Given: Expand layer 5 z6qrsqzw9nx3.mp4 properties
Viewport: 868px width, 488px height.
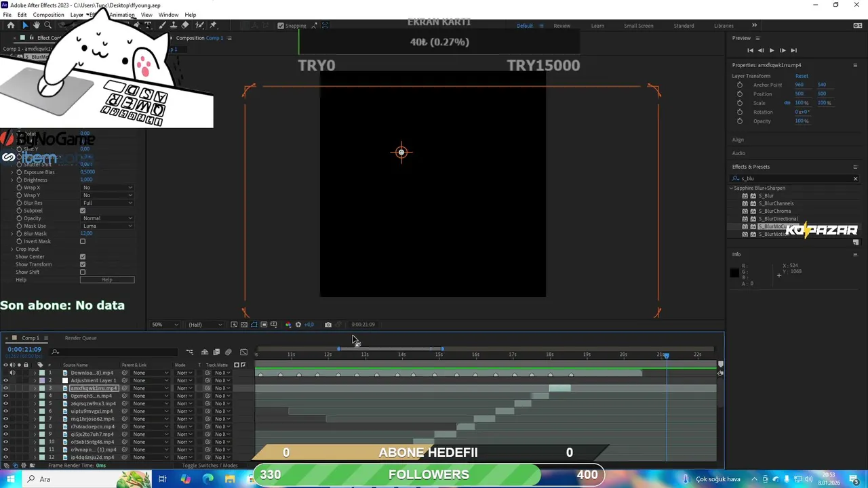Looking at the screenshot, I should [x=35, y=403].
